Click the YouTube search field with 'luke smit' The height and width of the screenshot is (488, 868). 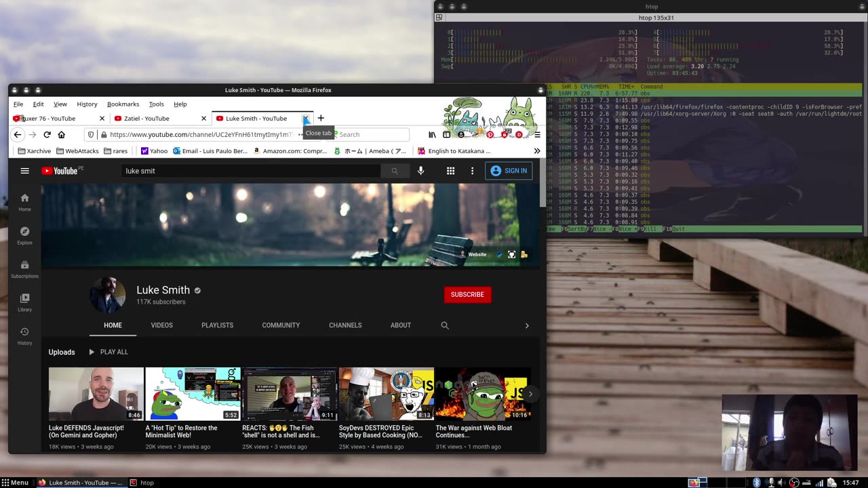[x=251, y=171]
